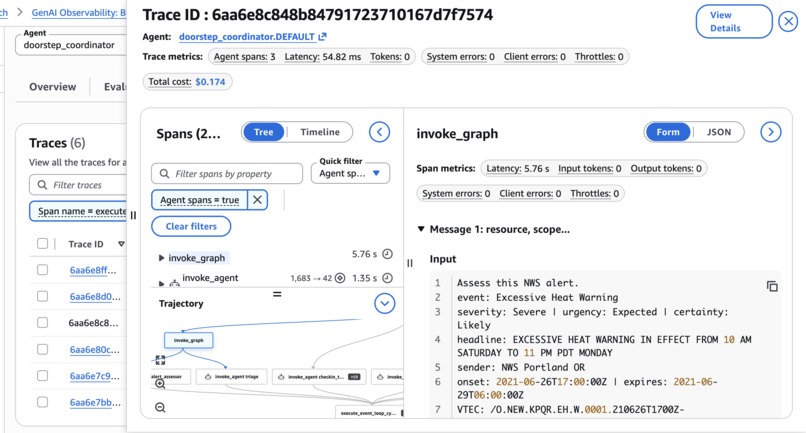Select the invoke_agent triage trajectory node

point(232,377)
